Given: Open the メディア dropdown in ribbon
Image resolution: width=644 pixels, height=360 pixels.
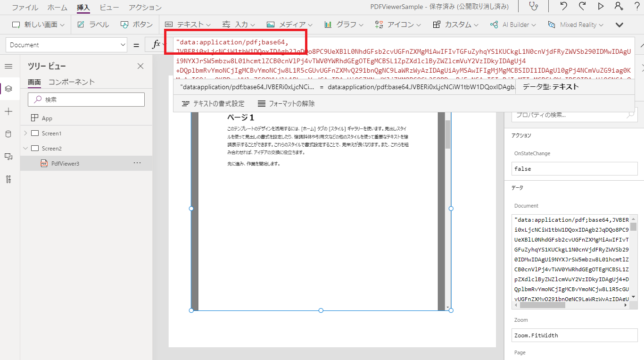Looking at the screenshot, I should [289, 25].
